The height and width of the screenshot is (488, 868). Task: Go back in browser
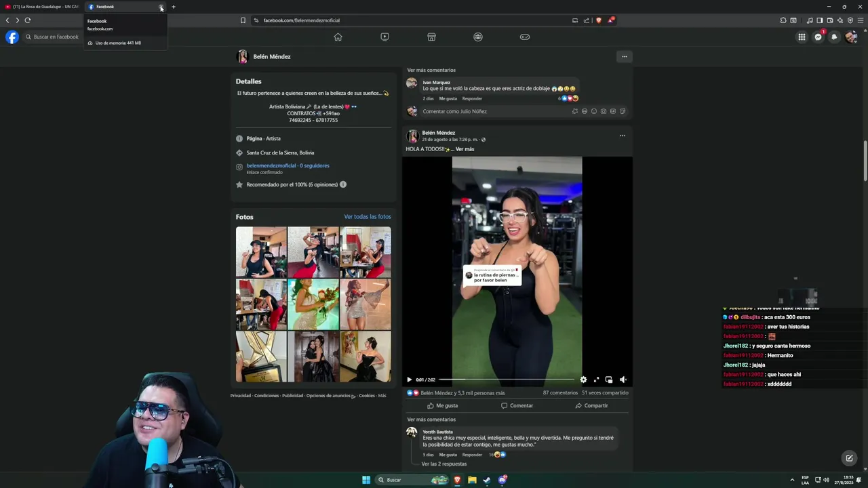click(x=7, y=20)
